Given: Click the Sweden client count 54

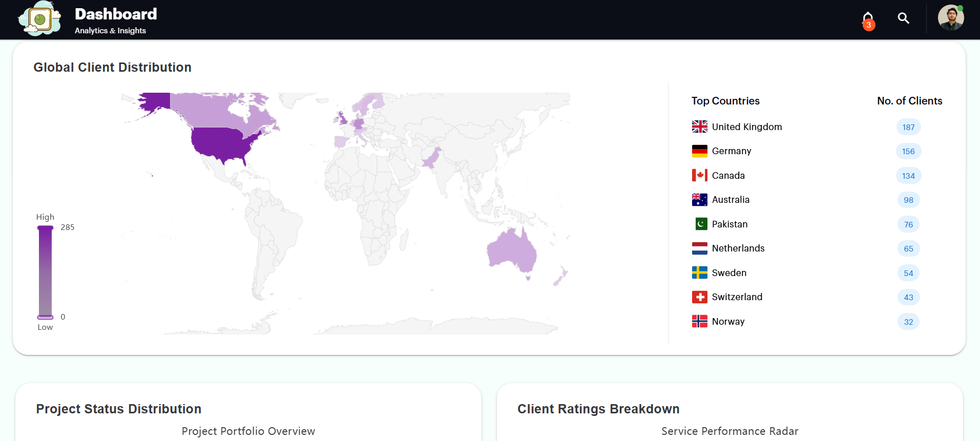Looking at the screenshot, I should 908,273.
